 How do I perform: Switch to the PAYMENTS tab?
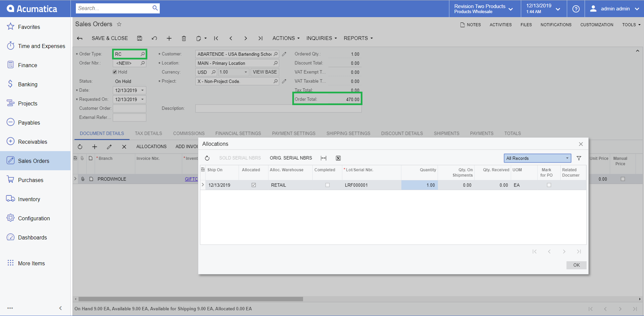click(482, 133)
